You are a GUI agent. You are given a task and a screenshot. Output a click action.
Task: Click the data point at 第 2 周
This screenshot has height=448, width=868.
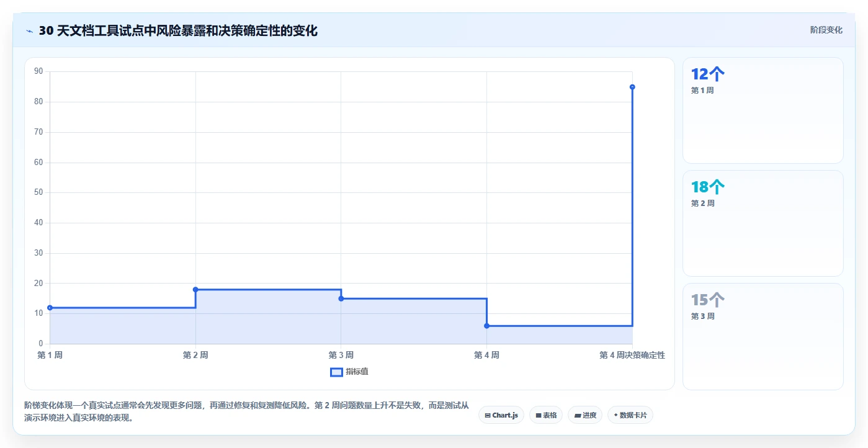(x=195, y=290)
